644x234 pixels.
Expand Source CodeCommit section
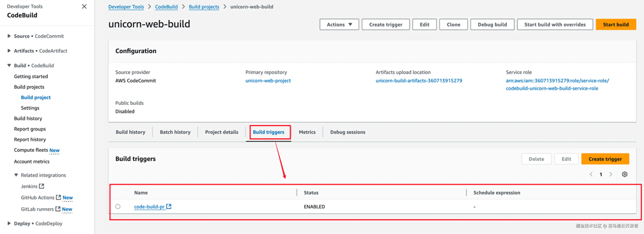pyautogui.click(x=9, y=36)
